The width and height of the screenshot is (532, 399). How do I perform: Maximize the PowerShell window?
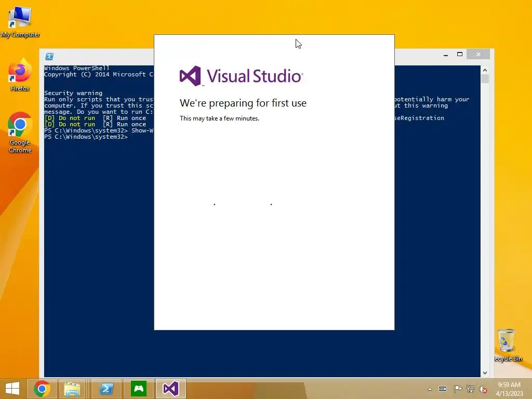tap(460, 54)
